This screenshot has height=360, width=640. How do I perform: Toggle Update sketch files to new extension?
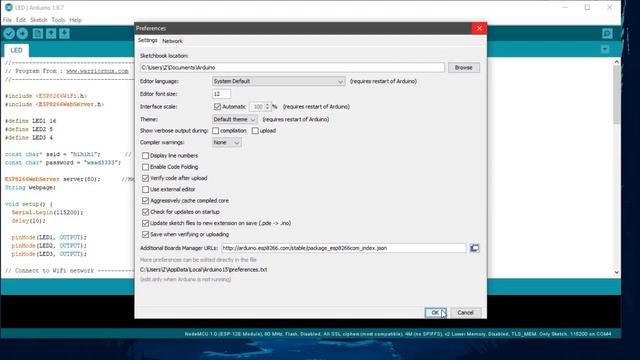tap(145, 223)
